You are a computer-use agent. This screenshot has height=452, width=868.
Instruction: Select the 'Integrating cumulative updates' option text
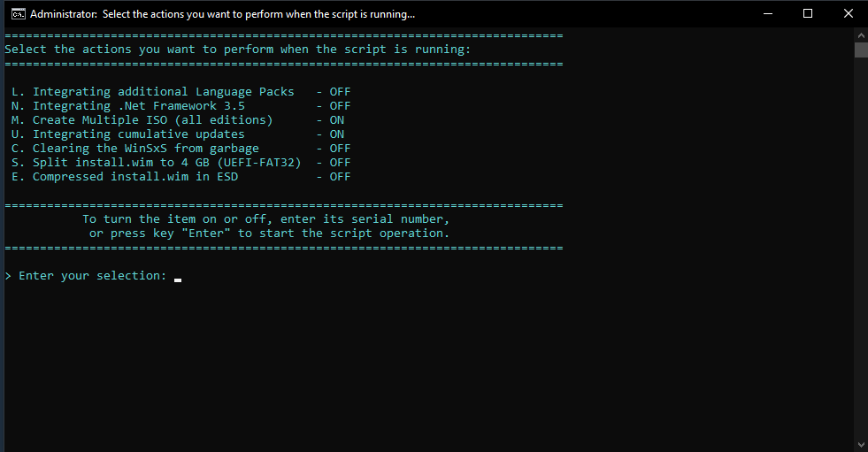pos(138,134)
